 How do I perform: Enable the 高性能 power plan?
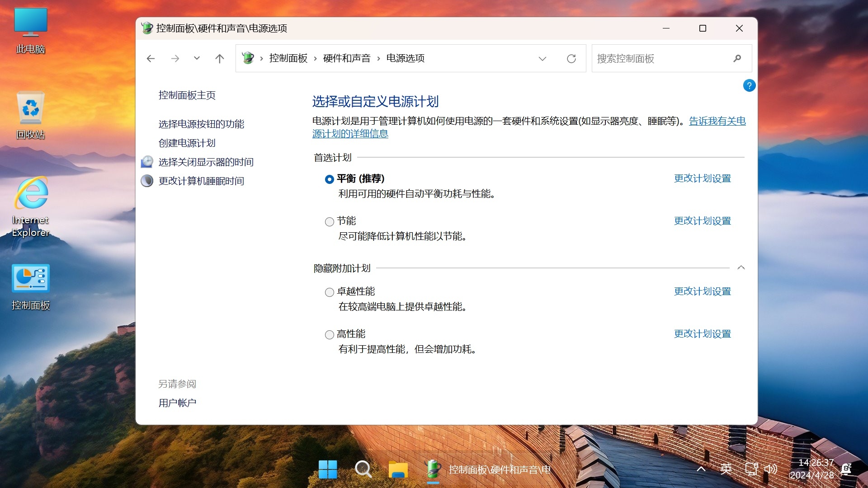click(329, 334)
